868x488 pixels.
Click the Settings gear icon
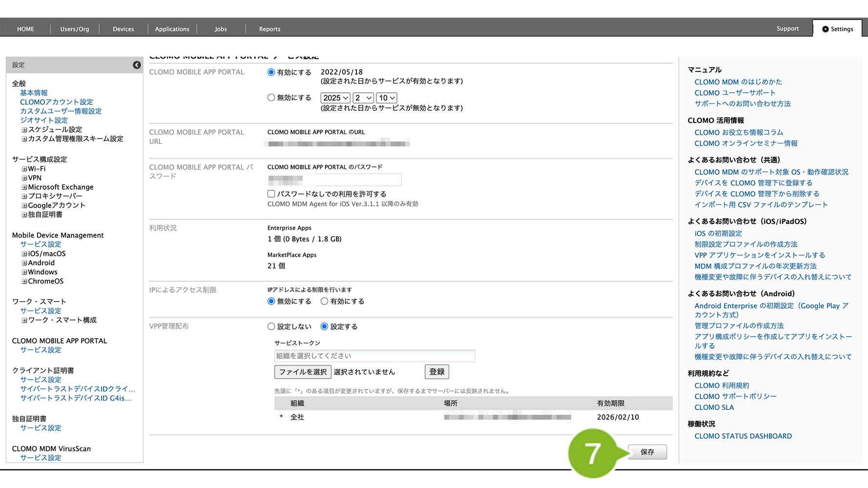[826, 29]
